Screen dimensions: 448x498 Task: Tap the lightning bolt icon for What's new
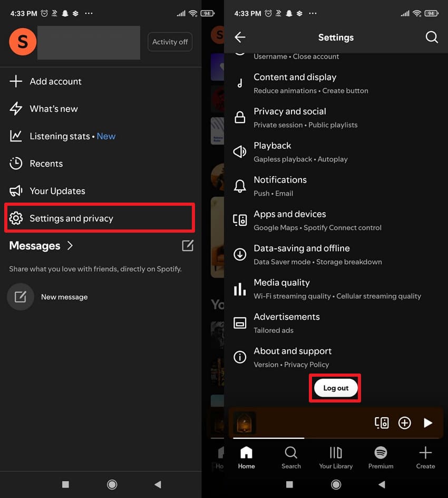coord(16,109)
